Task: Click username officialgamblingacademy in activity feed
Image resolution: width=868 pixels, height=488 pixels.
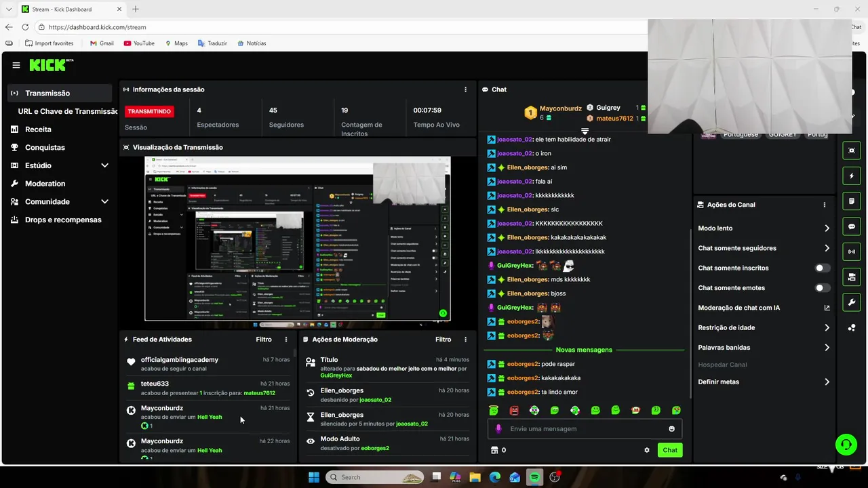Action: tap(180, 360)
